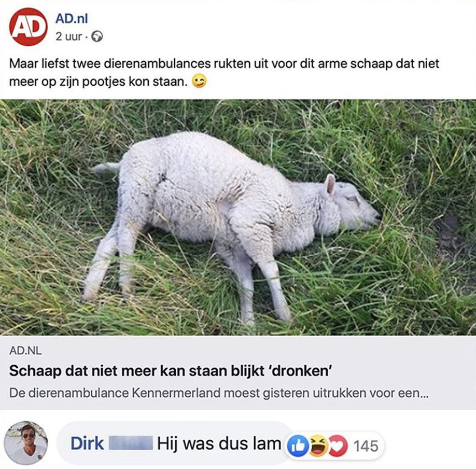Open Dirk's round profile photo
476x469 pixels.
[26, 443]
